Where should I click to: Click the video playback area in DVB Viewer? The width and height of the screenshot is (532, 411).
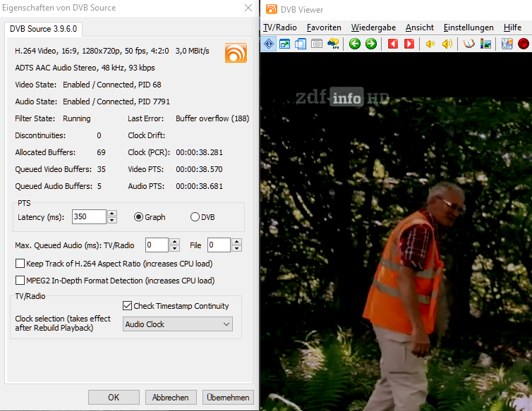pos(396,231)
